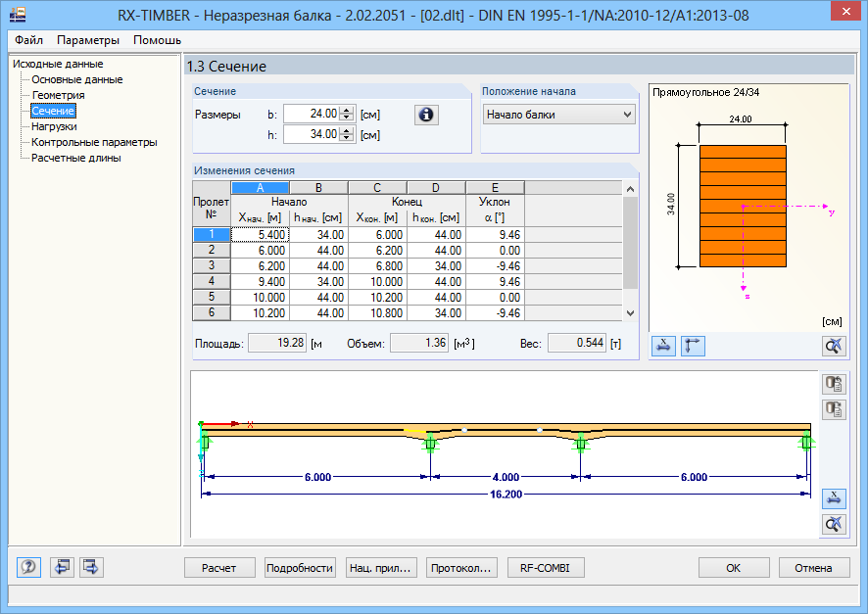Select Расчетные длины in the tree
868x614 pixels.
point(75,158)
